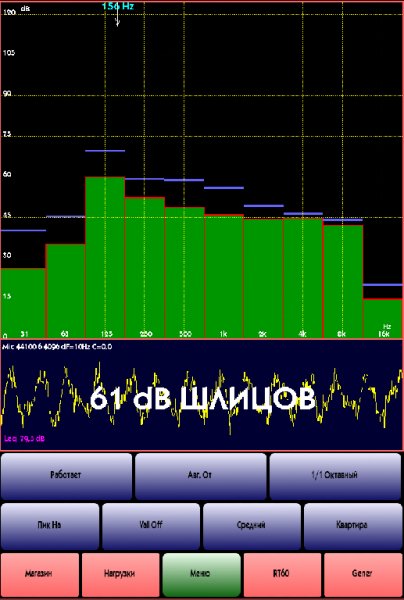Click the blue peak-hold line above 125 Hz bar
404x600 pixels.
coord(105,151)
